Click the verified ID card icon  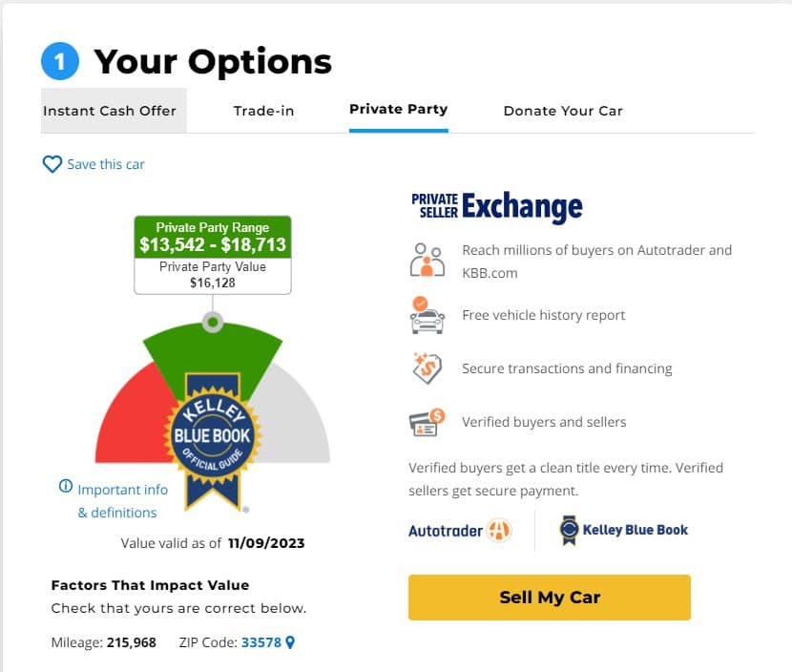(x=427, y=423)
